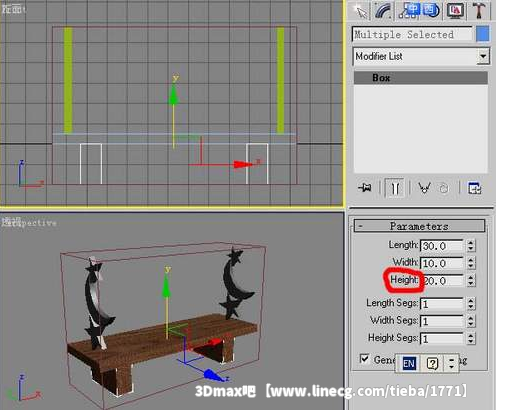Click the red X-axis gizmo arrow in top viewport
Image resolution: width=507 pixels, height=410 pixels.
click(244, 164)
